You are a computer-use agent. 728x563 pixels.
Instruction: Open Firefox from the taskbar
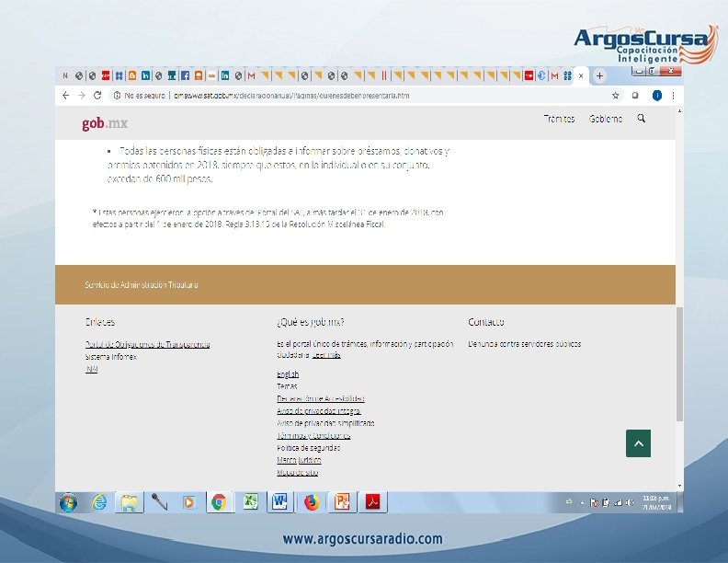(x=311, y=502)
